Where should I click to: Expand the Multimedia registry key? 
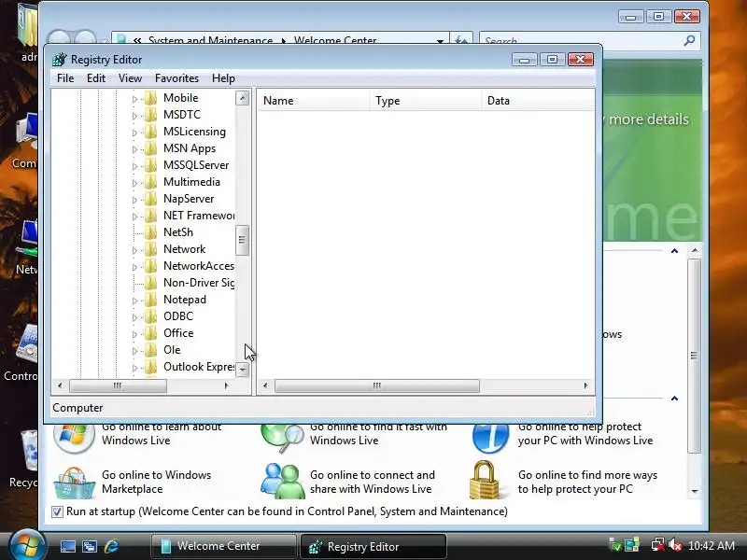click(x=134, y=183)
